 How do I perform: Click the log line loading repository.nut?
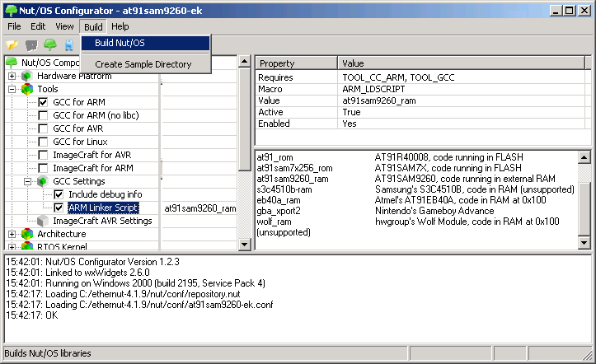point(123,294)
